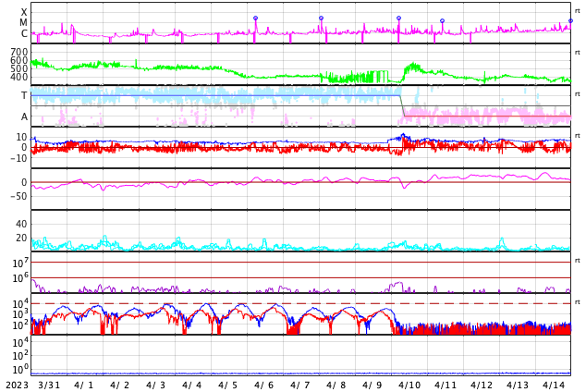The width and height of the screenshot is (586, 392).
Task: Click the 'T' sector axis label
Action: [x=24, y=95]
